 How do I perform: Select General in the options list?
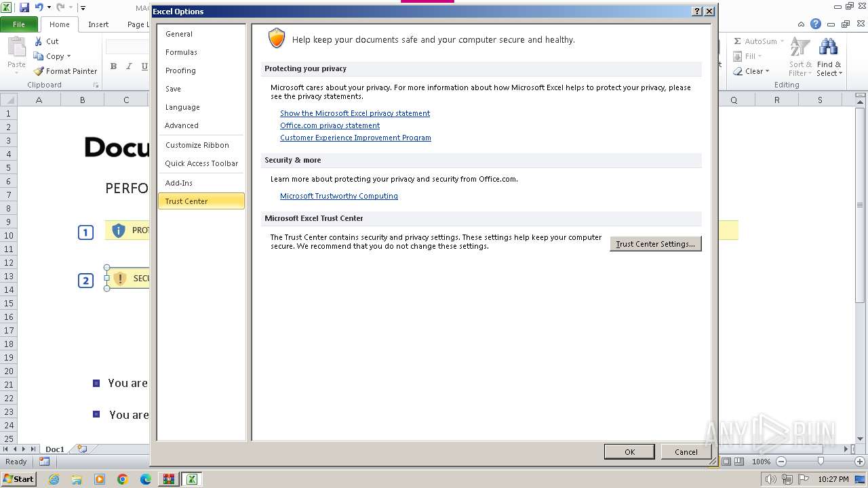[201, 34]
